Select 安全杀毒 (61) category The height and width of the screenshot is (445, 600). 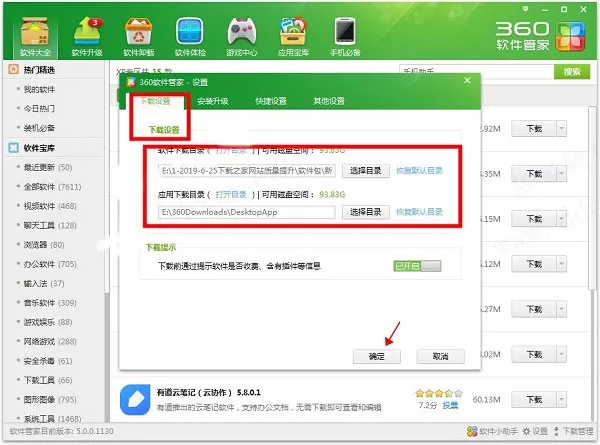point(48,361)
